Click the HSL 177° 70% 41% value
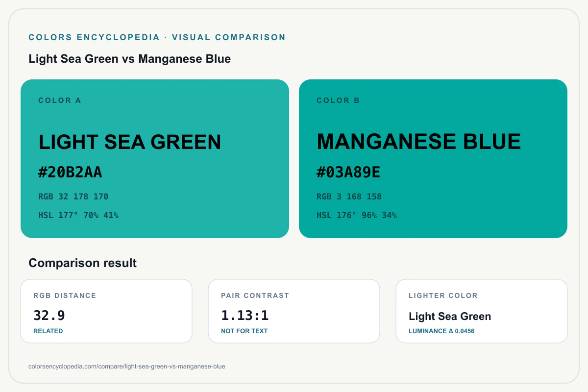The height and width of the screenshot is (392, 588). click(78, 215)
